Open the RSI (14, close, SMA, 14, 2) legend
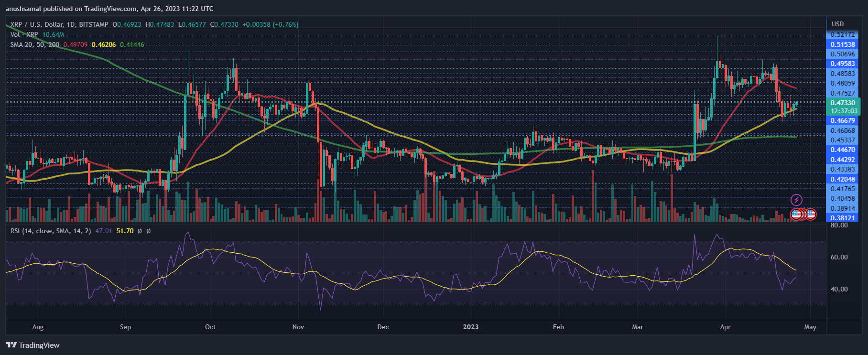 [51, 231]
